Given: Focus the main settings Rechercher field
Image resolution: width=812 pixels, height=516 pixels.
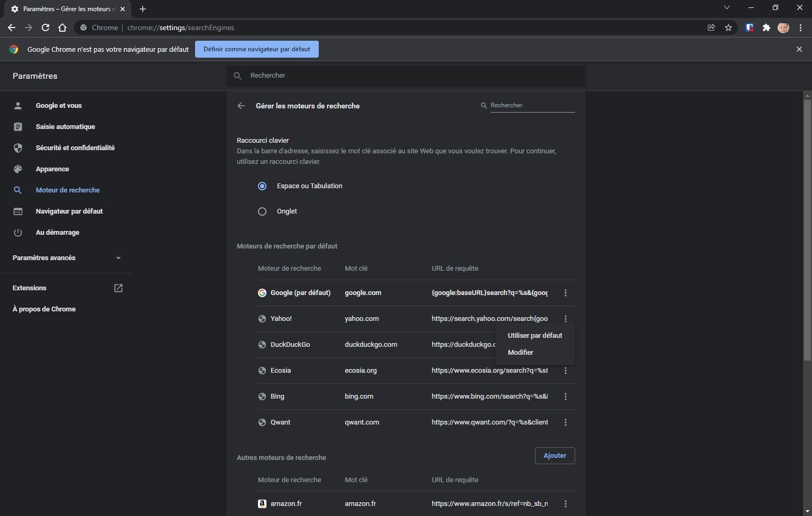Looking at the screenshot, I should click(406, 76).
